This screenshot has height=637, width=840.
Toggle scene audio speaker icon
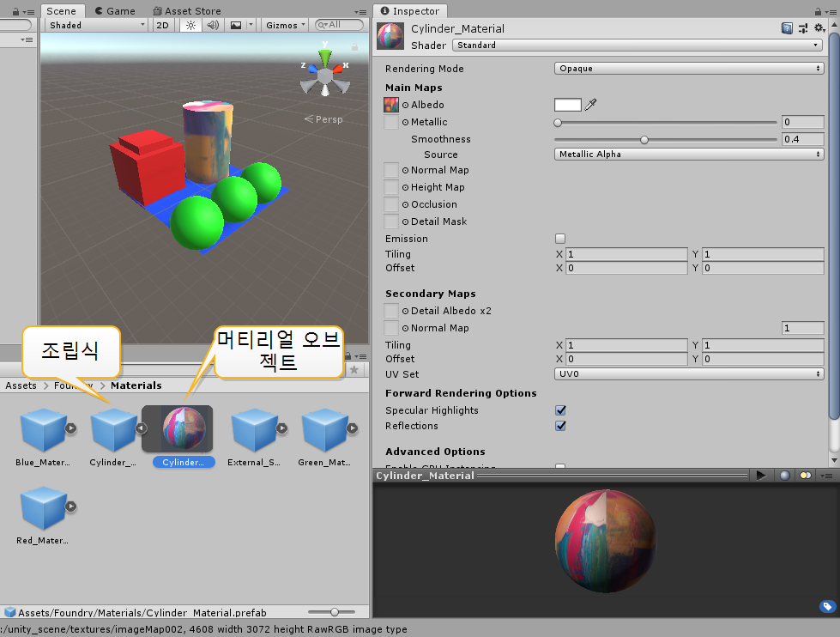212,25
